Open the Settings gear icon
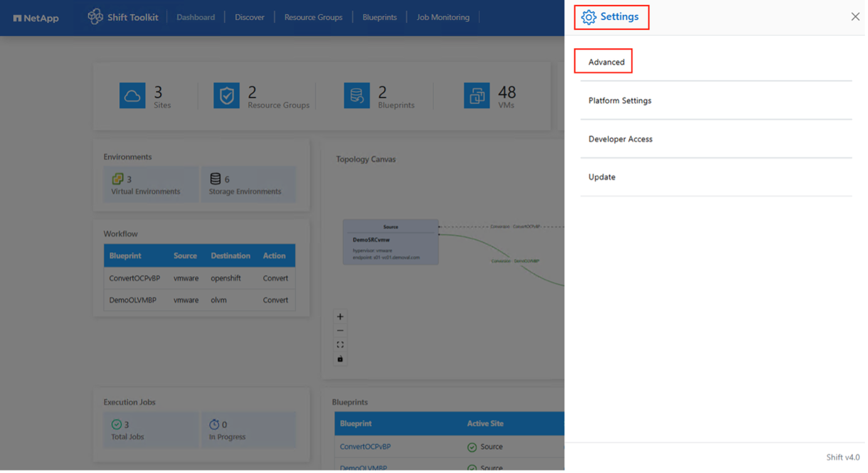868x473 pixels. [588, 17]
